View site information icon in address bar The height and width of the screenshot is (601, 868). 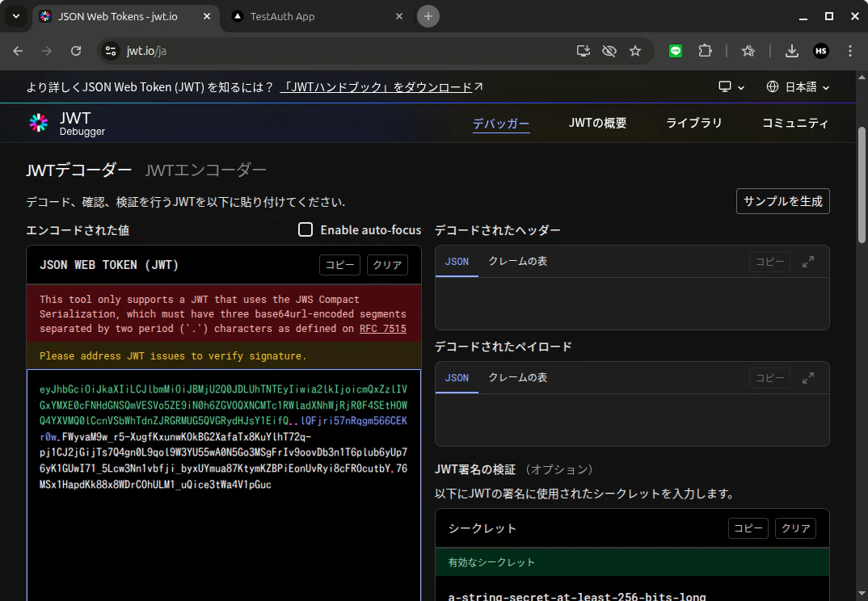pos(111,51)
